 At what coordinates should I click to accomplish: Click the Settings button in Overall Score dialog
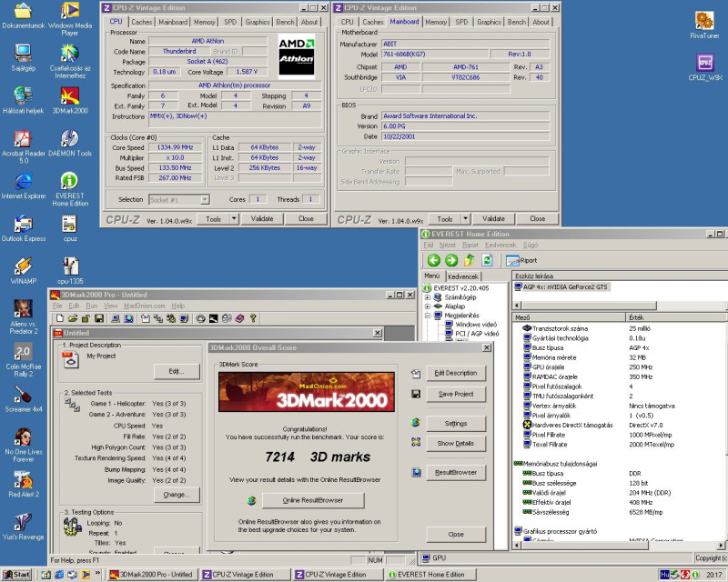[x=456, y=423]
